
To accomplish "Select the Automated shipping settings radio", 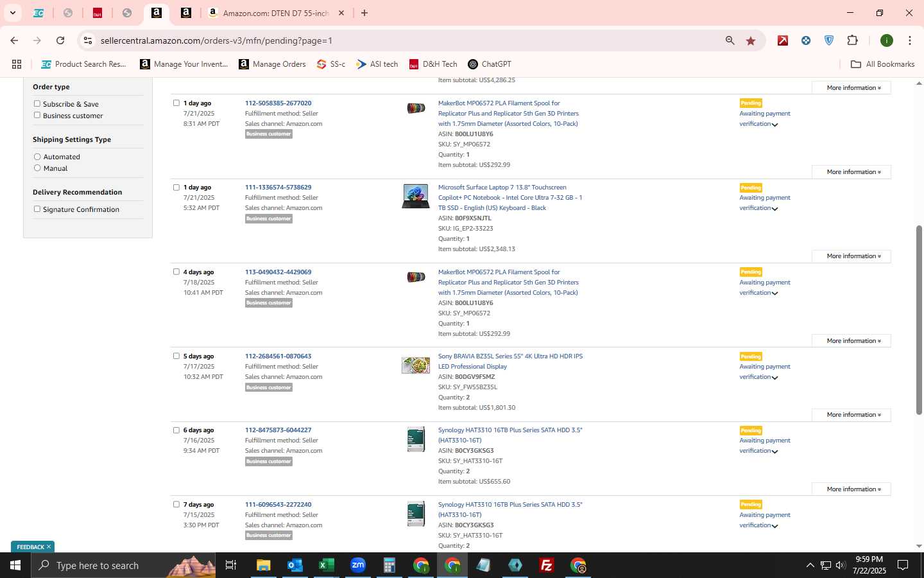I will pos(37,157).
